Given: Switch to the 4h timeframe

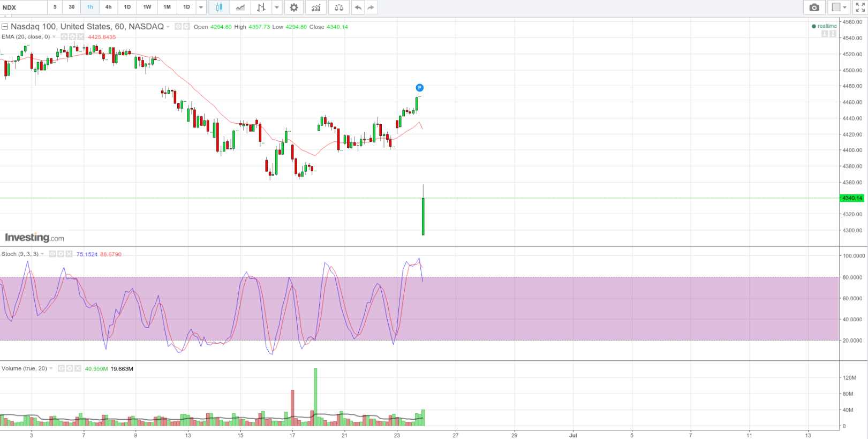Looking at the screenshot, I should [108, 7].
